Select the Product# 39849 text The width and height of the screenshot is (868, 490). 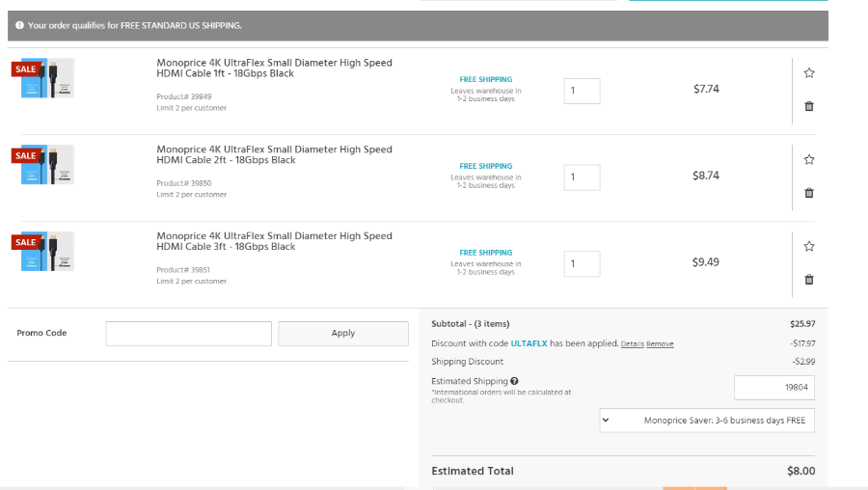point(184,96)
